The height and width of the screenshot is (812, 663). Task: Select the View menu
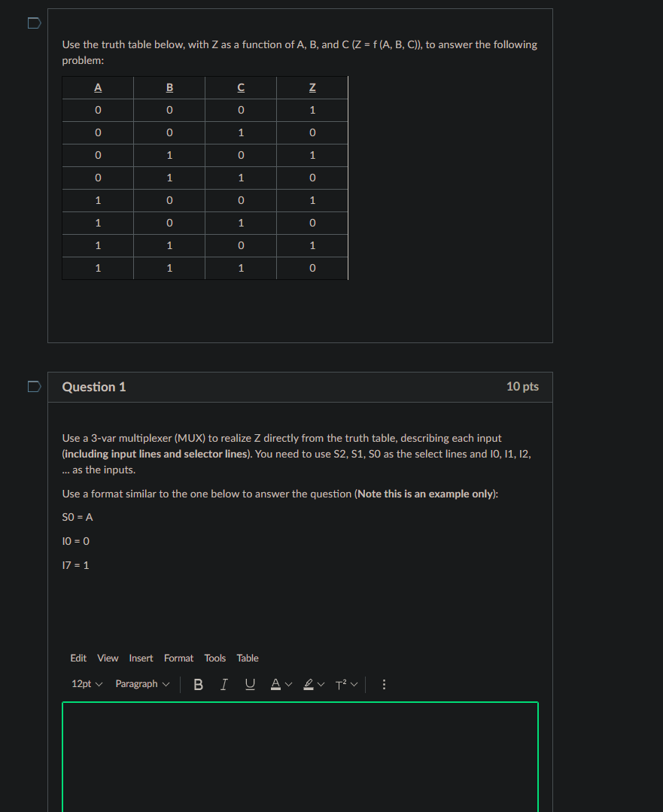coord(108,658)
